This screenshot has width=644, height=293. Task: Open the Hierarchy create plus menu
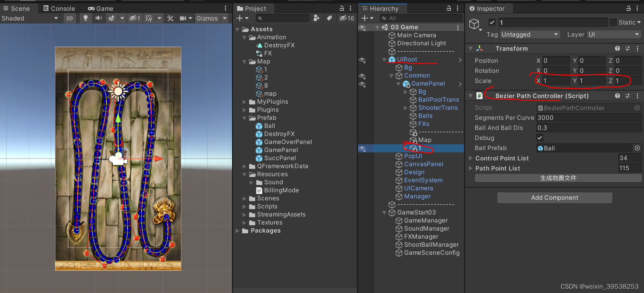pyautogui.click(x=367, y=18)
